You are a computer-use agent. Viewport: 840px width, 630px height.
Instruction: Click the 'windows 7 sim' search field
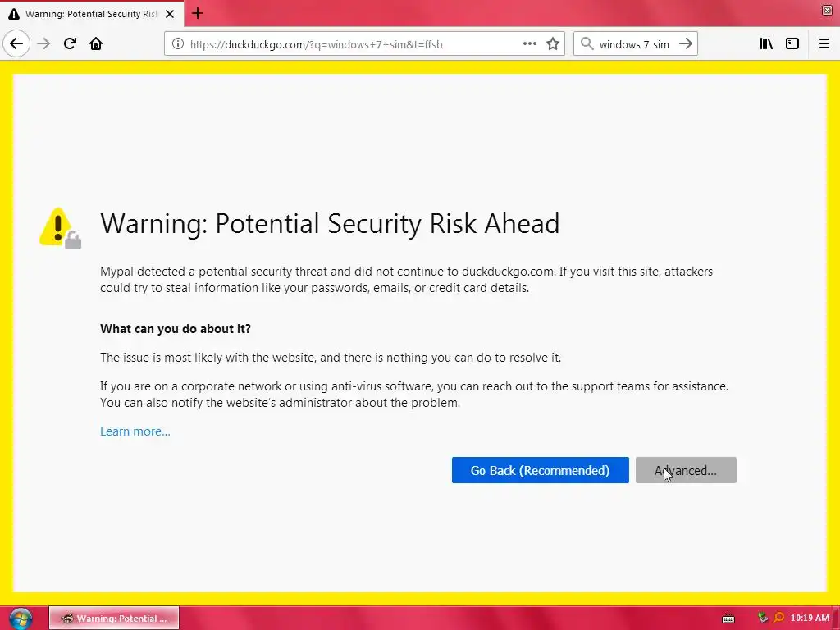click(x=634, y=44)
